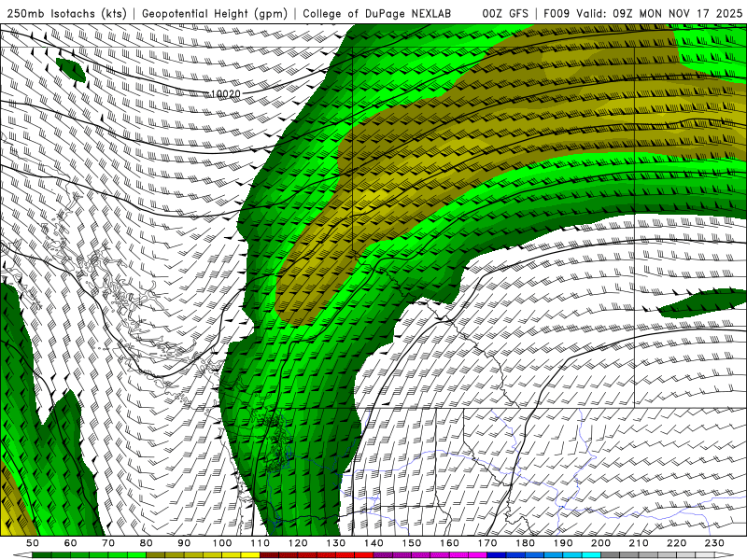Select the lightest gray swatch ending the color bar
Image resolution: width=747 pixels, height=560 pixels.
click(705, 554)
